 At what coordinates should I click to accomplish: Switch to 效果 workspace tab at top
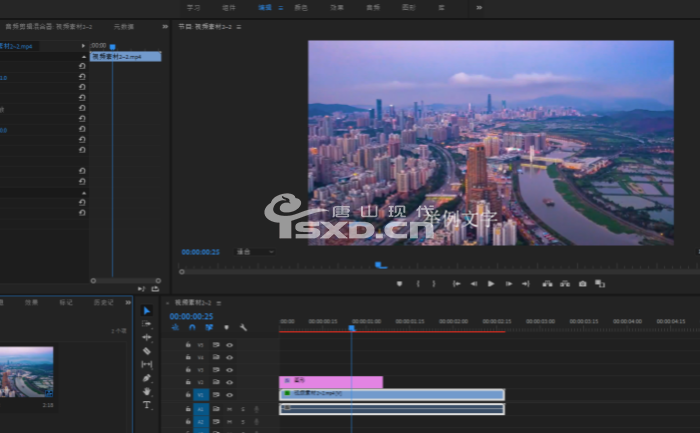tap(337, 8)
